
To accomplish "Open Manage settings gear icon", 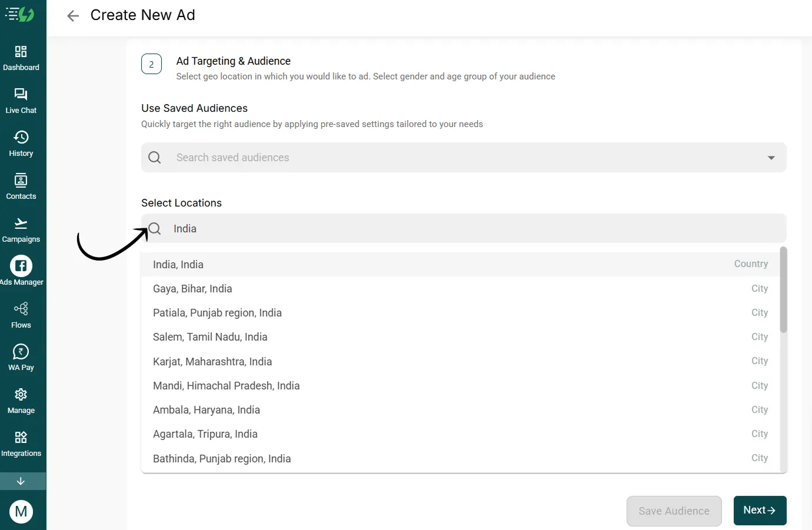I will 21,395.
